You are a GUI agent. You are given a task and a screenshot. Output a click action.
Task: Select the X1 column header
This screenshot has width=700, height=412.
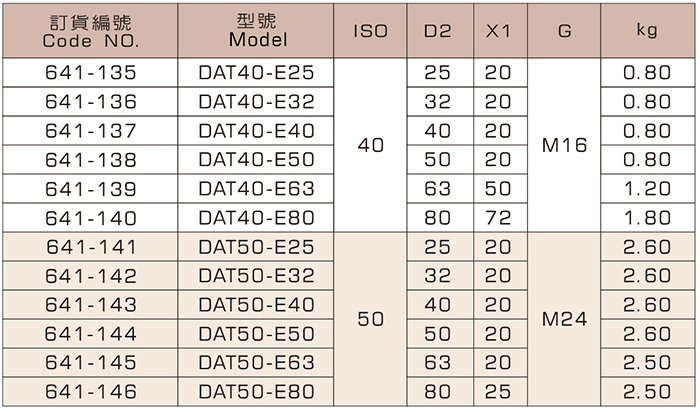point(498,31)
